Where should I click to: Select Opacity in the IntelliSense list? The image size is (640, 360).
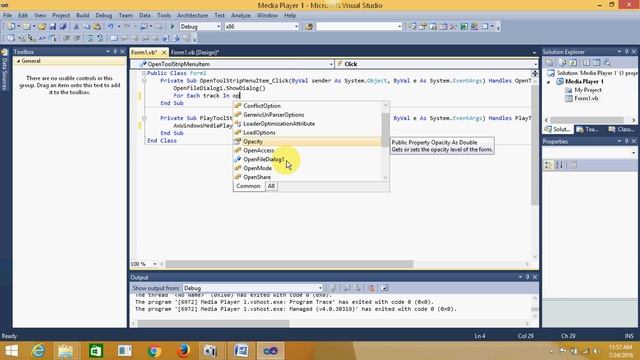pos(253,142)
